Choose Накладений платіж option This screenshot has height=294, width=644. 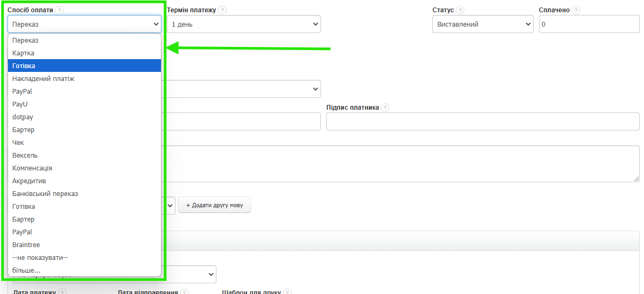pyautogui.click(x=43, y=79)
